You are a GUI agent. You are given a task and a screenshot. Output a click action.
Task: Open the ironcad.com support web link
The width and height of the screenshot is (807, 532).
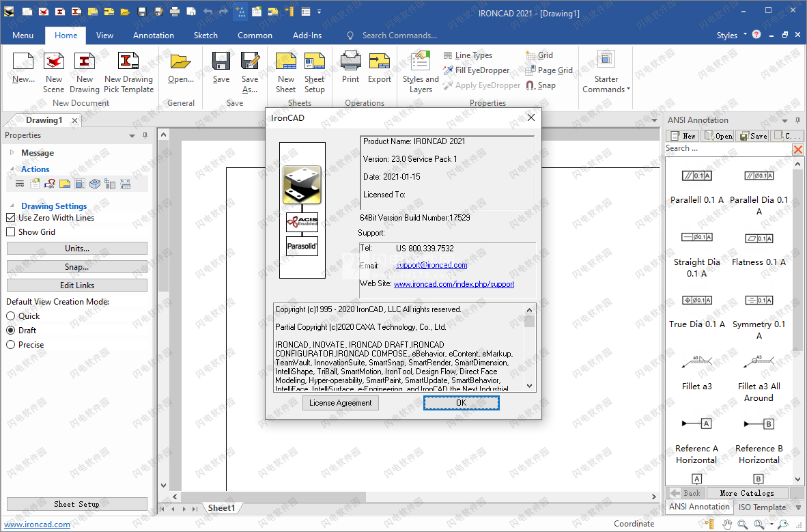[454, 284]
